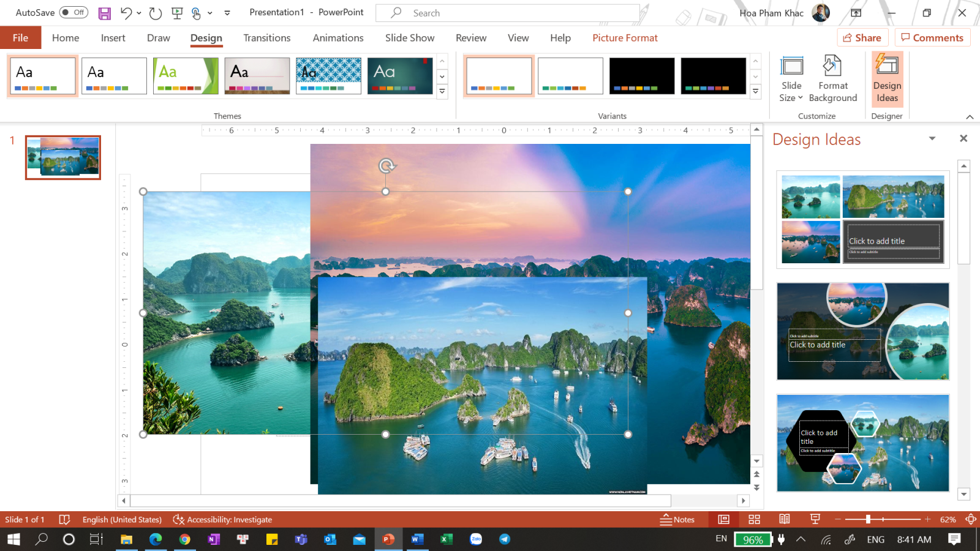This screenshot has height=551, width=980.
Task: Start Slide Show from status bar
Action: (814, 519)
